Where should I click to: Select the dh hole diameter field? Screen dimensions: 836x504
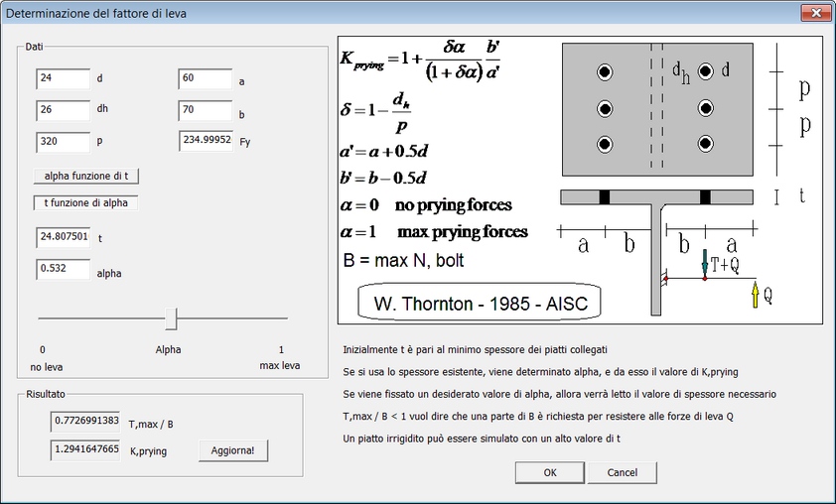click(x=63, y=110)
